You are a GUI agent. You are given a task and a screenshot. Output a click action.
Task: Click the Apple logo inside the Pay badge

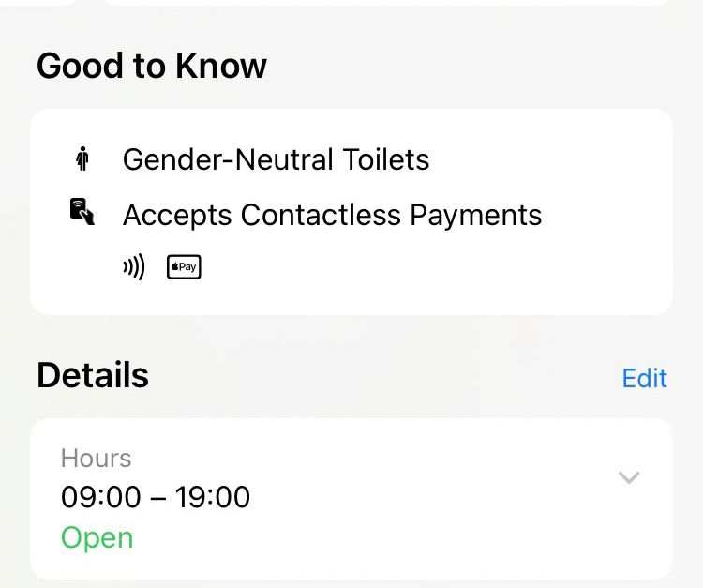[x=175, y=266]
